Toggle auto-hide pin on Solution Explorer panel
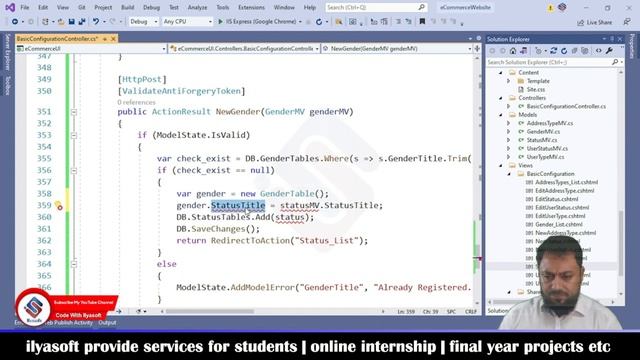 click(x=612, y=39)
